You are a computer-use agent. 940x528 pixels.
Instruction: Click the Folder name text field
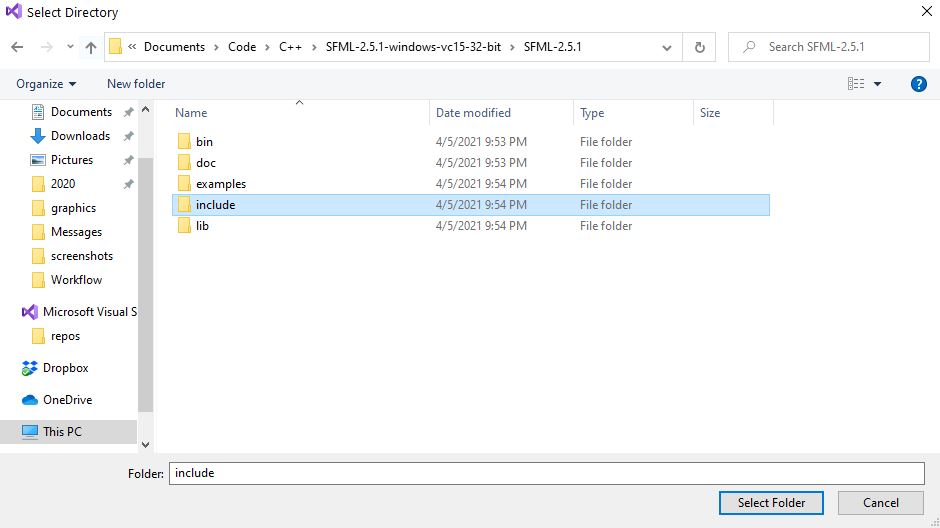tap(546, 473)
